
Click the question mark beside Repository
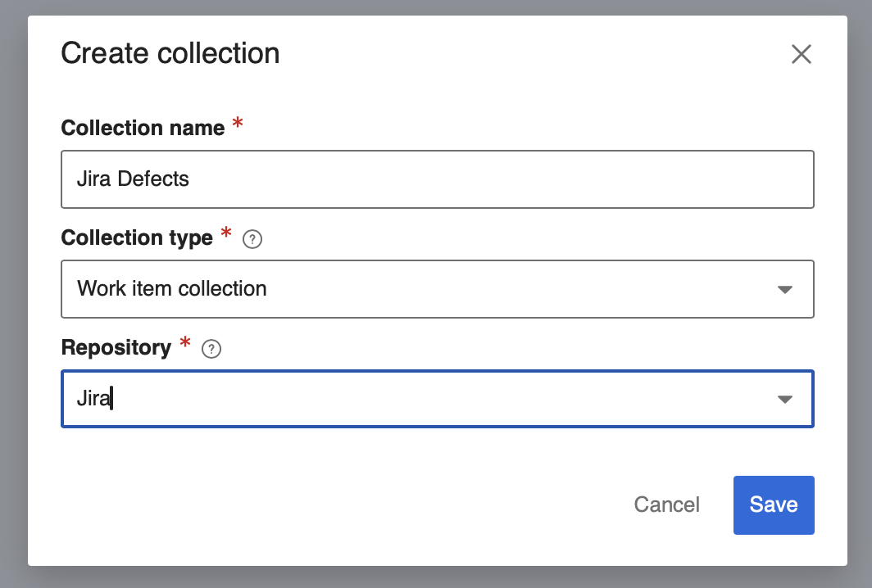[212, 349]
